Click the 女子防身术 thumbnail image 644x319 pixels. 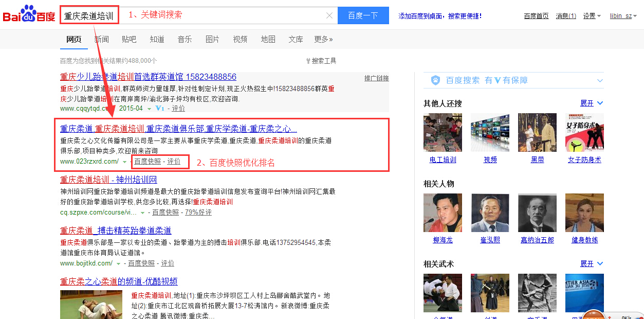584,132
